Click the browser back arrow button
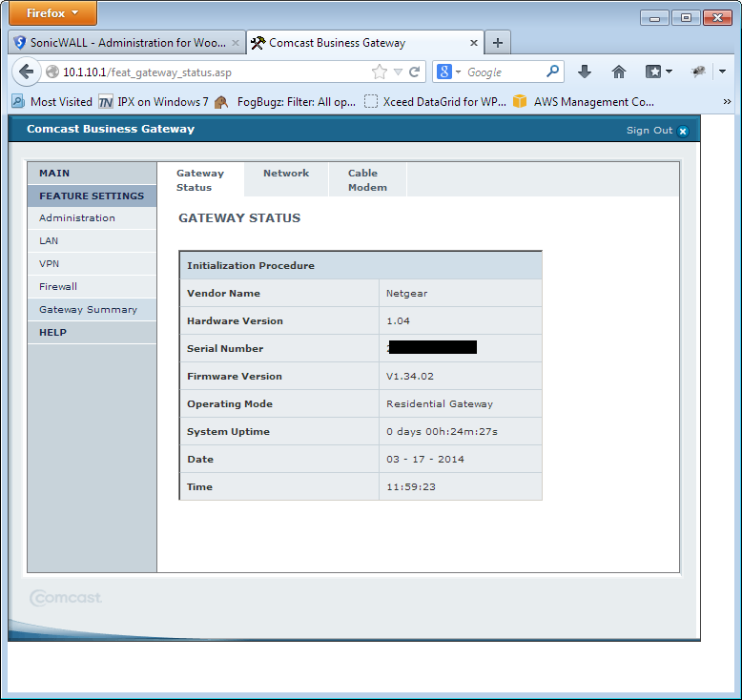Viewport: 742px width, 700px height. point(26,72)
